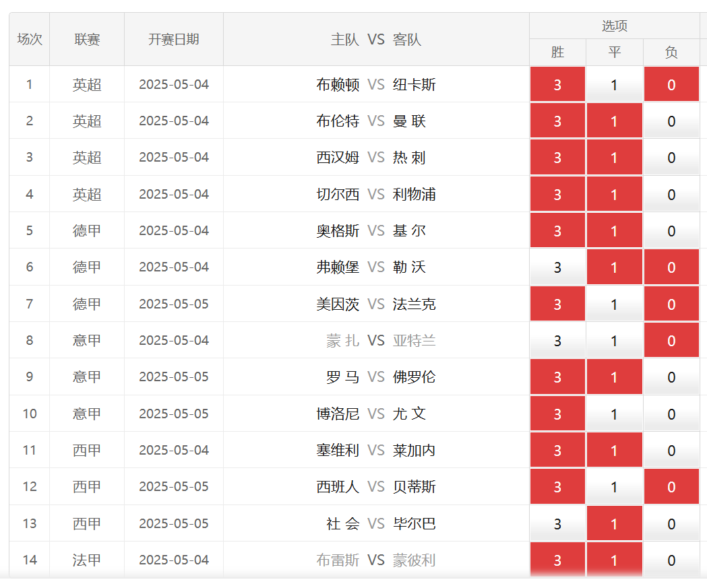Click the 胜 sub-header
The height and width of the screenshot is (588, 707).
tap(557, 53)
